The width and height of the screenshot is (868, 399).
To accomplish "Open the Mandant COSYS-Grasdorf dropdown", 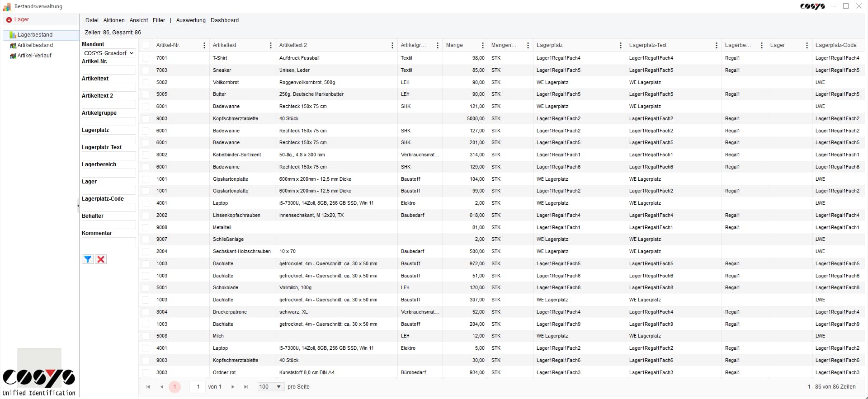I will 109,53.
